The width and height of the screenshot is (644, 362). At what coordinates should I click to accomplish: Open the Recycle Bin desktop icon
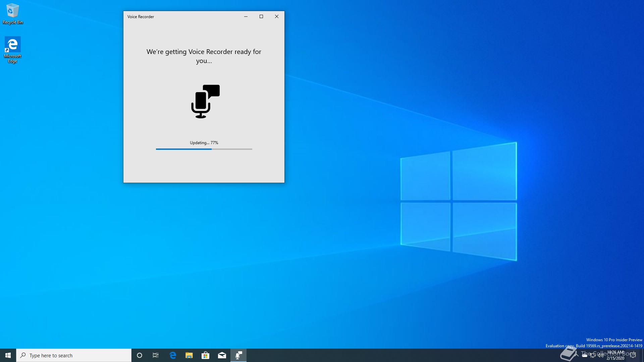click(x=13, y=14)
